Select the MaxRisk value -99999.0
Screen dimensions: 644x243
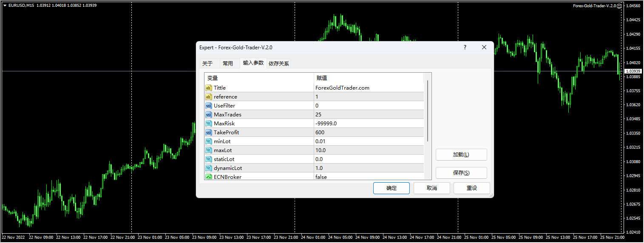[369, 124]
